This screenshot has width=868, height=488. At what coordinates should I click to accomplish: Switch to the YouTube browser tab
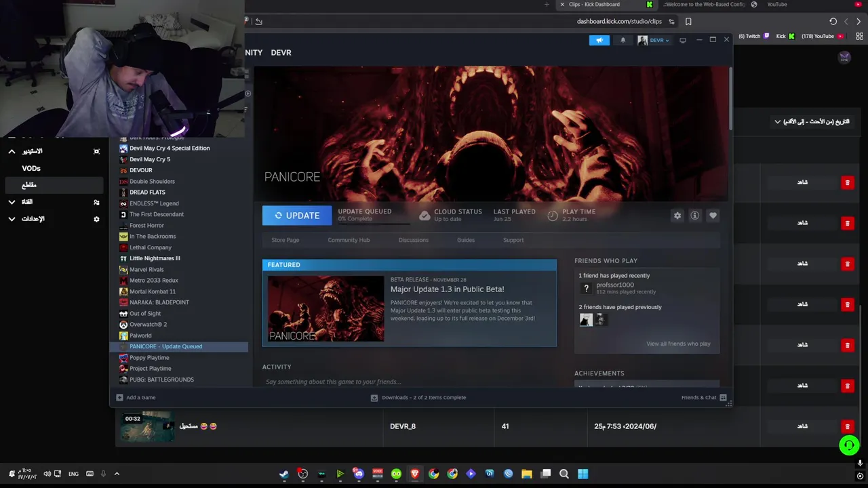pos(776,5)
